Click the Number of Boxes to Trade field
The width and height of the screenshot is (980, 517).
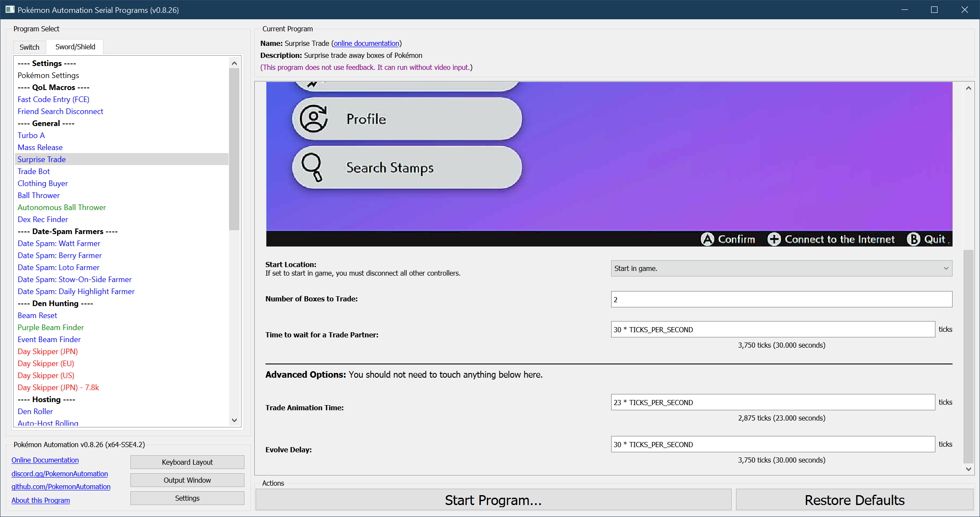click(x=781, y=299)
